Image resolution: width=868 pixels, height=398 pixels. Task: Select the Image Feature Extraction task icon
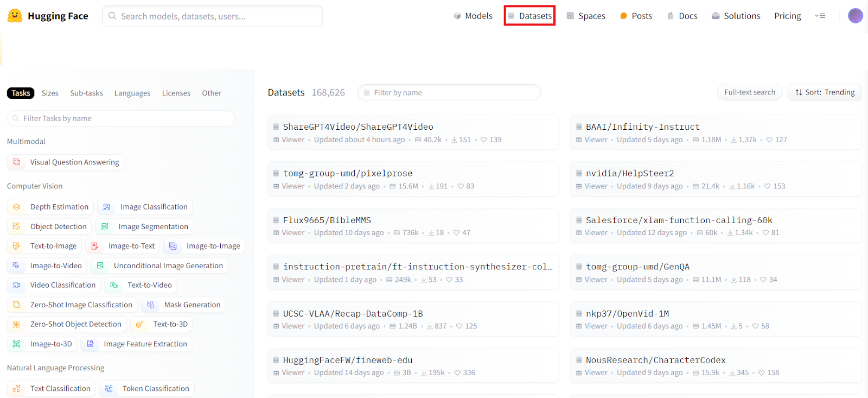pos(91,344)
